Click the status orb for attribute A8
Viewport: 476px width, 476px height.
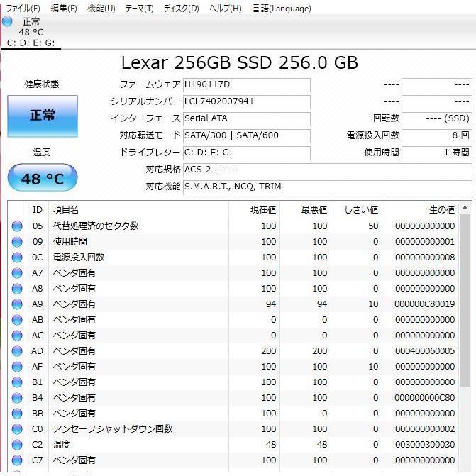[x=17, y=289]
